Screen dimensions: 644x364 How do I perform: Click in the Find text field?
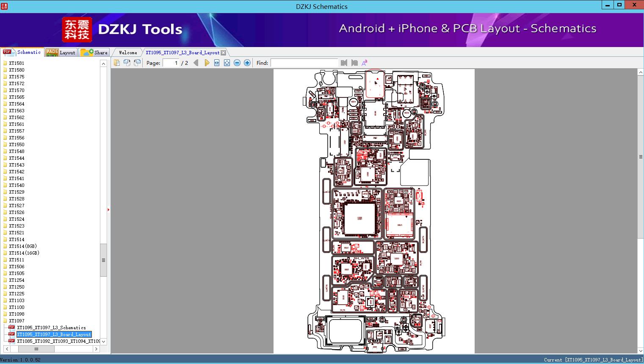[304, 63]
